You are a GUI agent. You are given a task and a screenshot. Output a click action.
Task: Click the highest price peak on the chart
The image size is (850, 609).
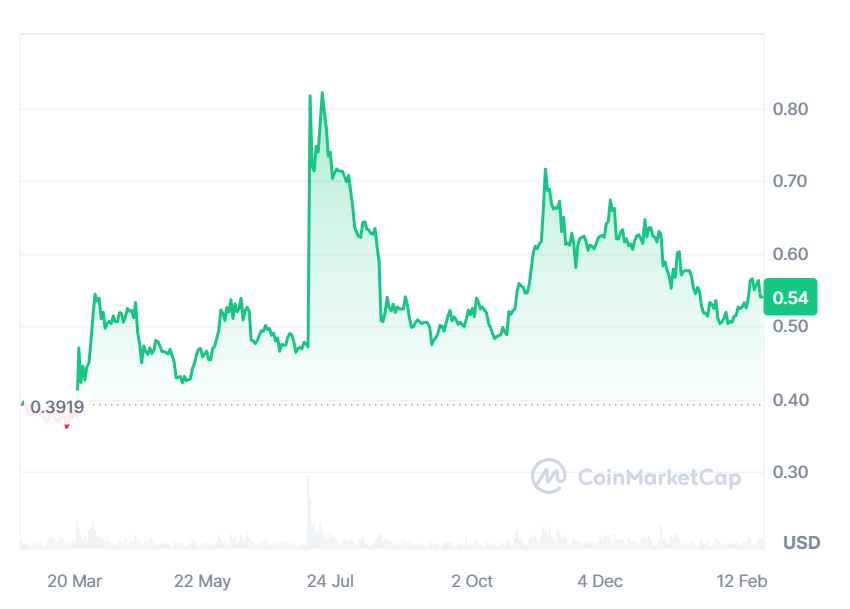click(321, 94)
